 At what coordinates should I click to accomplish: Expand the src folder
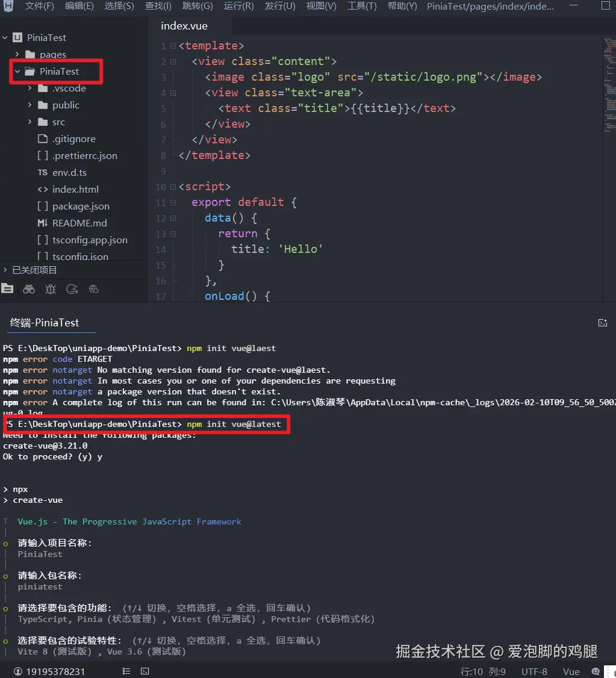tap(30, 122)
